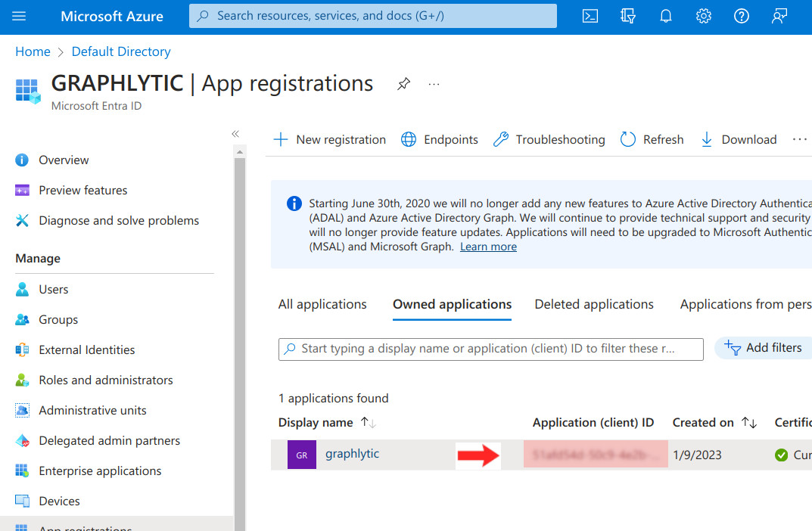The height and width of the screenshot is (531, 812).
Task: Open the notifications bell
Action: pos(666,16)
